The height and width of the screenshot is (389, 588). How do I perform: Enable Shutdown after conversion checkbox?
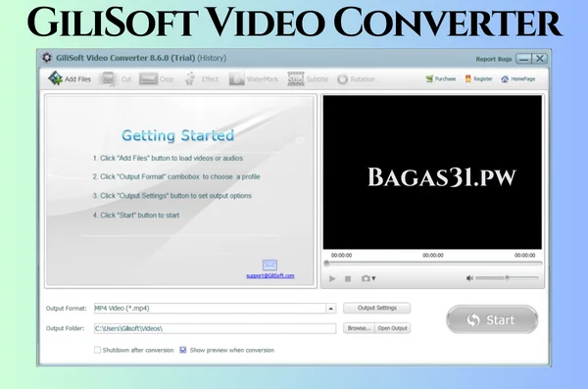[97, 350]
